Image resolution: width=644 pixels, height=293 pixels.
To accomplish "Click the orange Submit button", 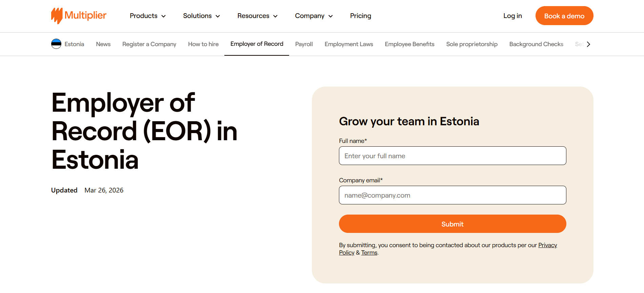I will pos(452,224).
